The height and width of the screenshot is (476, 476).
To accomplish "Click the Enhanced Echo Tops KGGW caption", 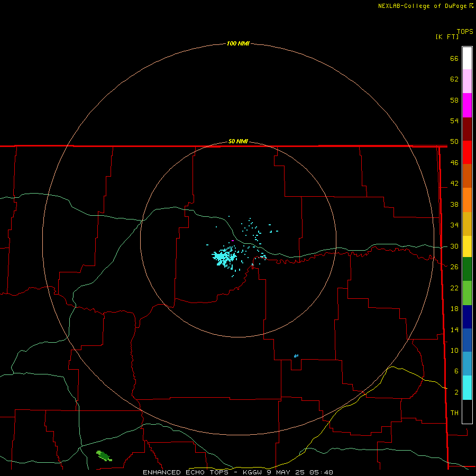I will click(238, 472).
